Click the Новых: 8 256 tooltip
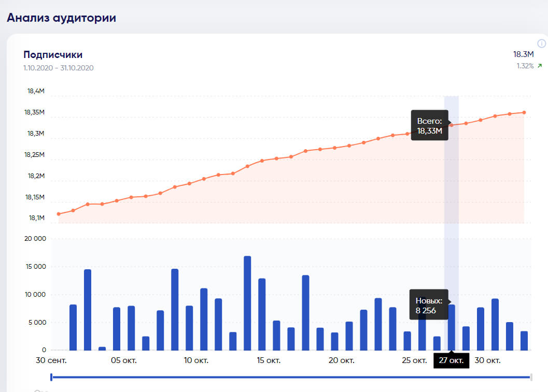 pyautogui.click(x=429, y=306)
